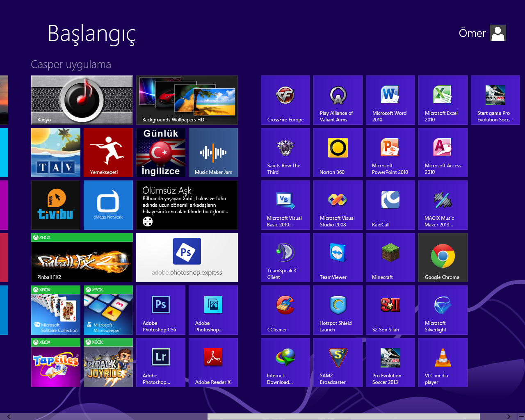This screenshot has height=420, width=525.
Task: Launch Microsoft Minesweeper tile
Action: (108, 310)
